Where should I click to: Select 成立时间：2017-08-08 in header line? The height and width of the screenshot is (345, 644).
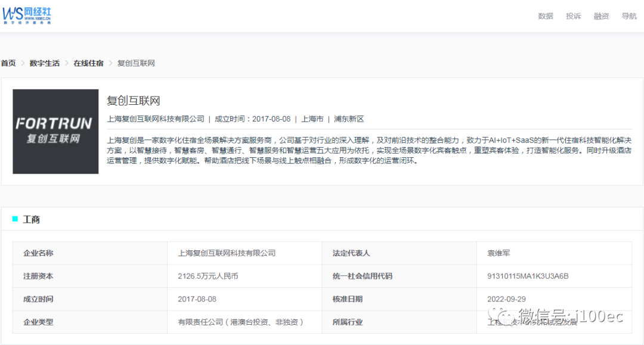point(253,119)
